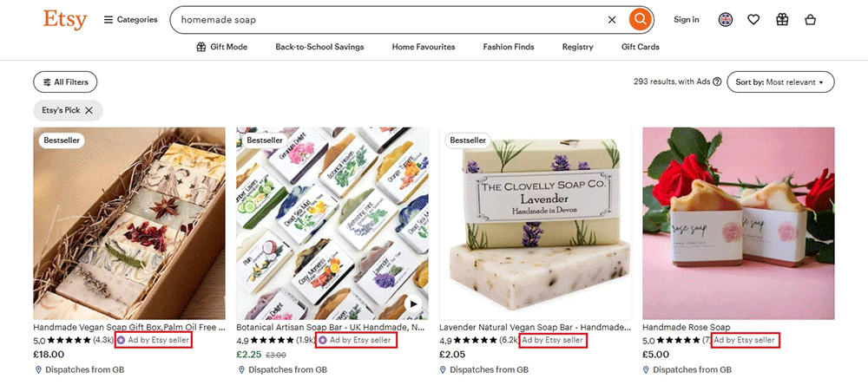868x385 pixels.
Task: Open the shopping basket
Action: pyautogui.click(x=811, y=19)
